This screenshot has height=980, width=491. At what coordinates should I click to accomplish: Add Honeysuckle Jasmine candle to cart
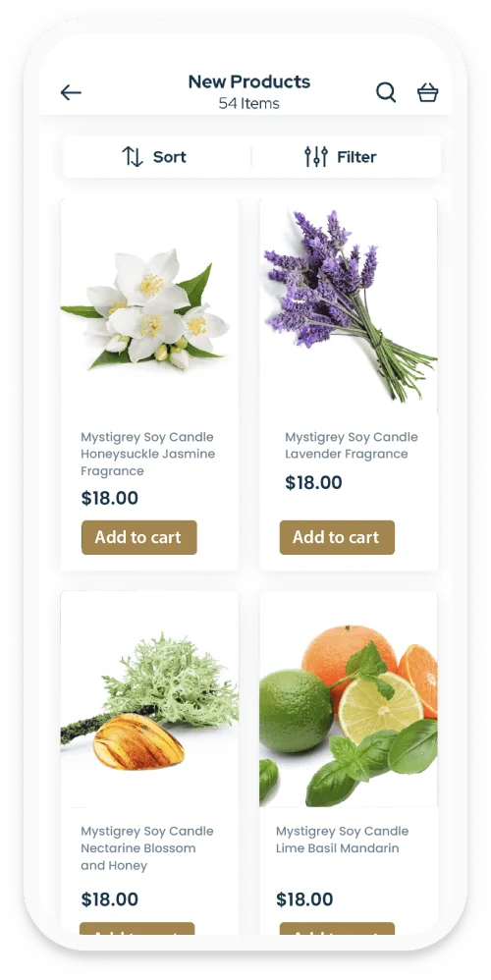click(138, 537)
